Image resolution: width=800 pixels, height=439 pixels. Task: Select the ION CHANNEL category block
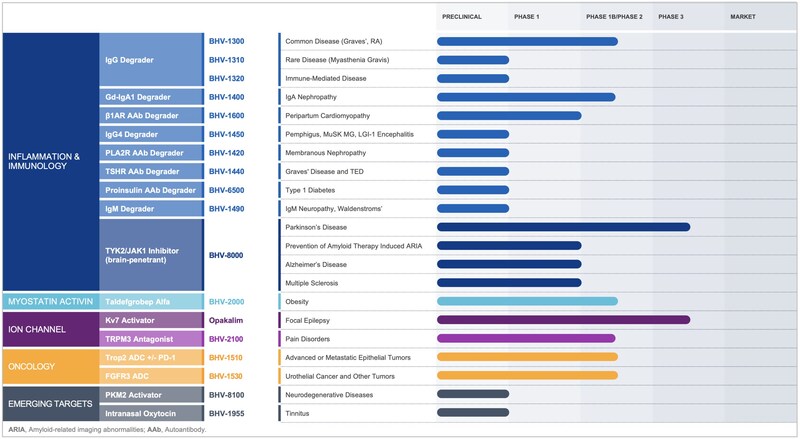click(50, 329)
